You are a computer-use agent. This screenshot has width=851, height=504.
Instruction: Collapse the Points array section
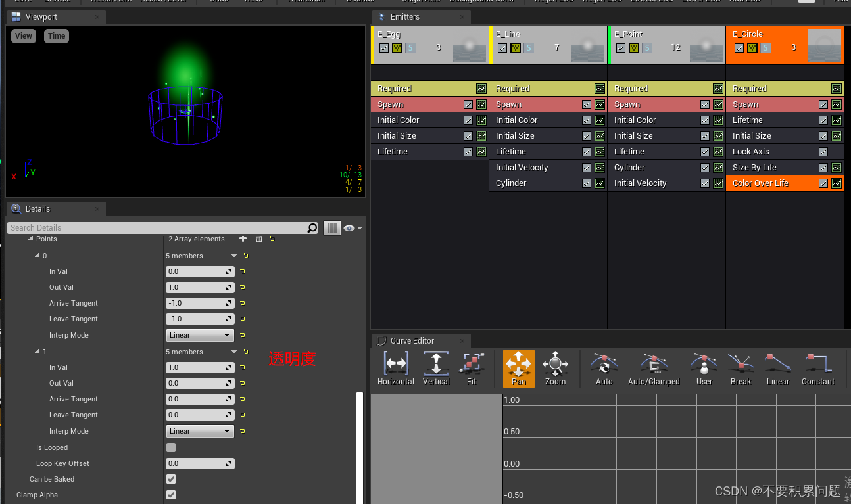[x=31, y=239]
